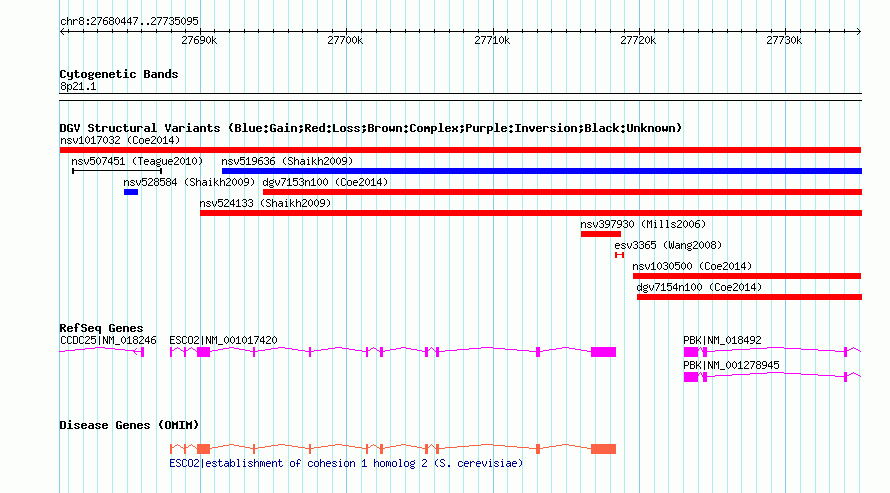The width and height of the screenshot is (890, 493).
Task: Click the Disease Genes (OMIM) track title
Action: click(129, 425)
